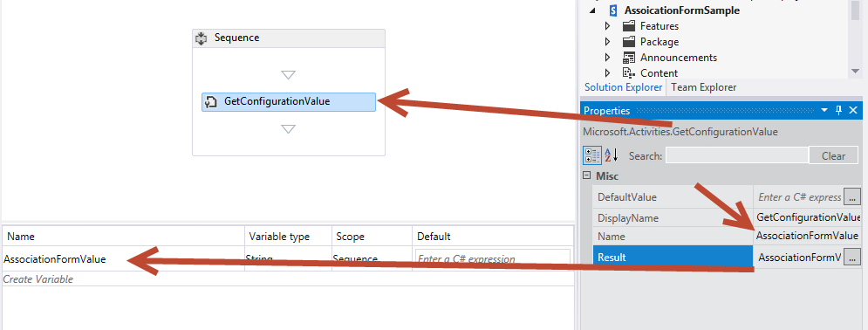This screenshot has width=868, height=330.
Task: Click the Sequence activity header icon
Action: [202, 38]
